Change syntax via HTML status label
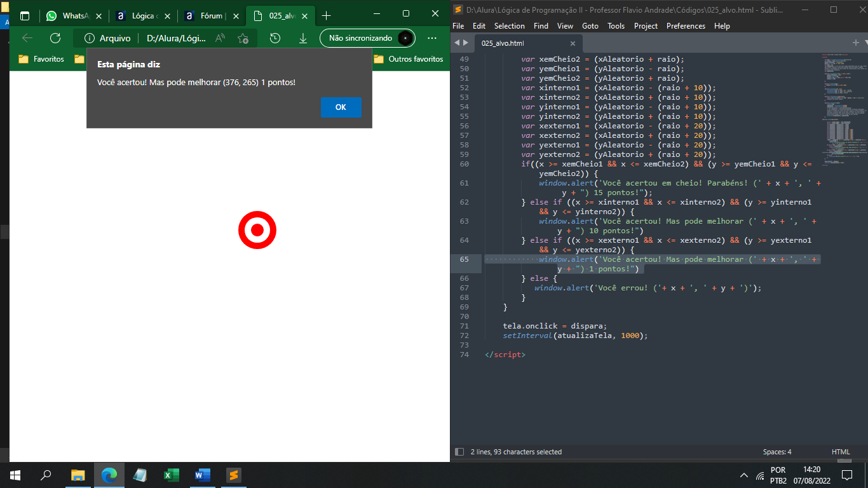 [x=841, y=452]
